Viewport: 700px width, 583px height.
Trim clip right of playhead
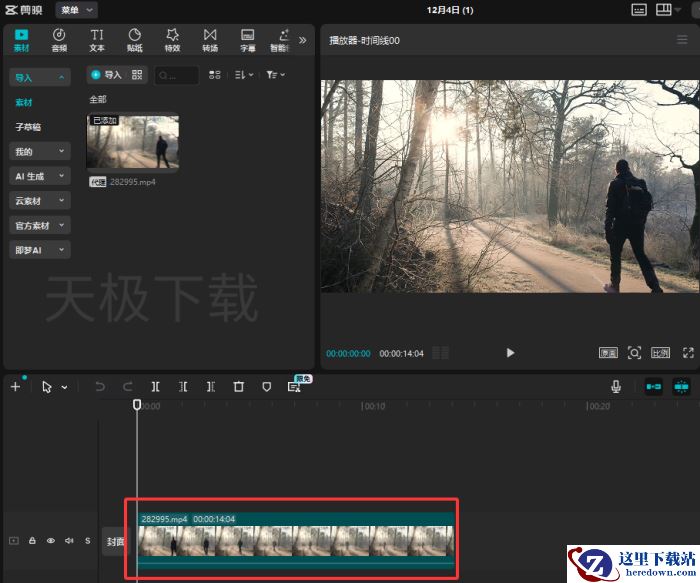click(x=211, y=387)
